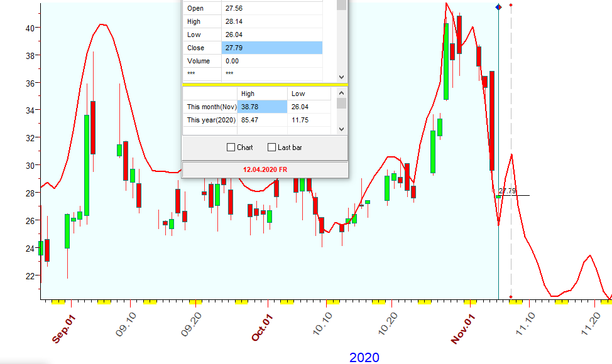612x364 pixels.
Task: Select the Close value 27.79 cell
Action: (x=272, y=48)
